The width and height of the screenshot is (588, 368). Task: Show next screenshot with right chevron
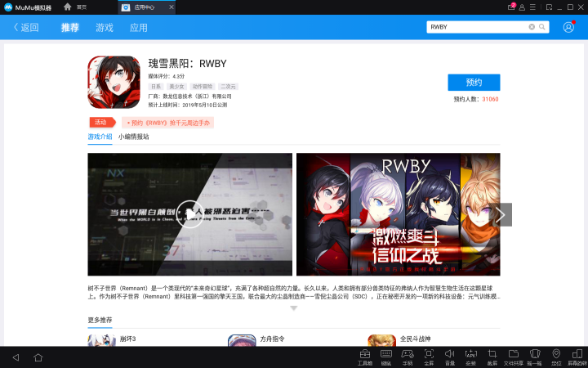point(502,214)
